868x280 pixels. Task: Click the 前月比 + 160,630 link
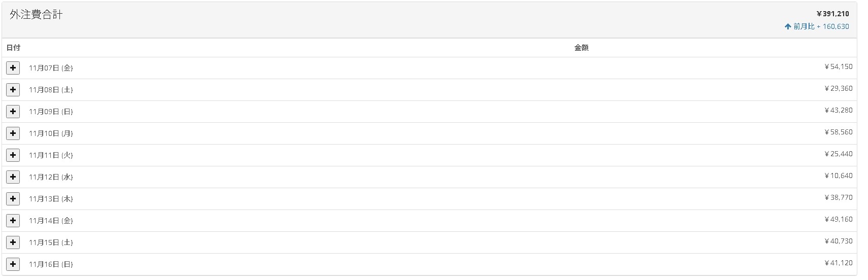tap(821, 26)
